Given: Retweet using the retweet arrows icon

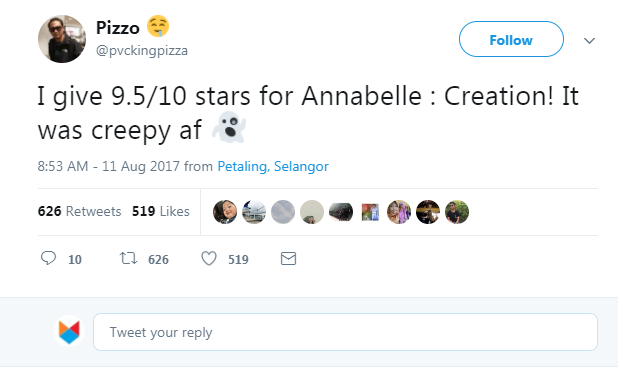Looking at the screenshot, I should click(128, 258).
